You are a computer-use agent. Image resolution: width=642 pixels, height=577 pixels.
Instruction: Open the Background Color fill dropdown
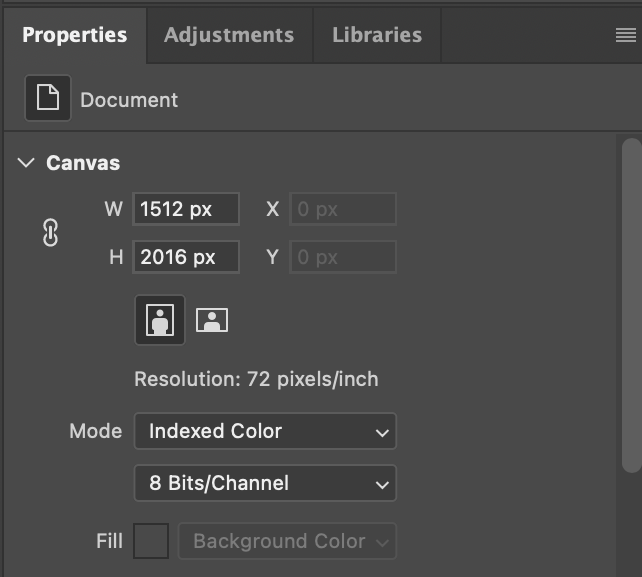[287, 542]
